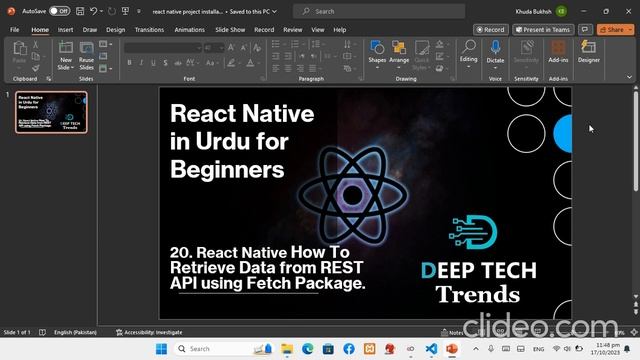
Task: Click the Visual Studio Code taskbar icon
Action: (431, 349)
